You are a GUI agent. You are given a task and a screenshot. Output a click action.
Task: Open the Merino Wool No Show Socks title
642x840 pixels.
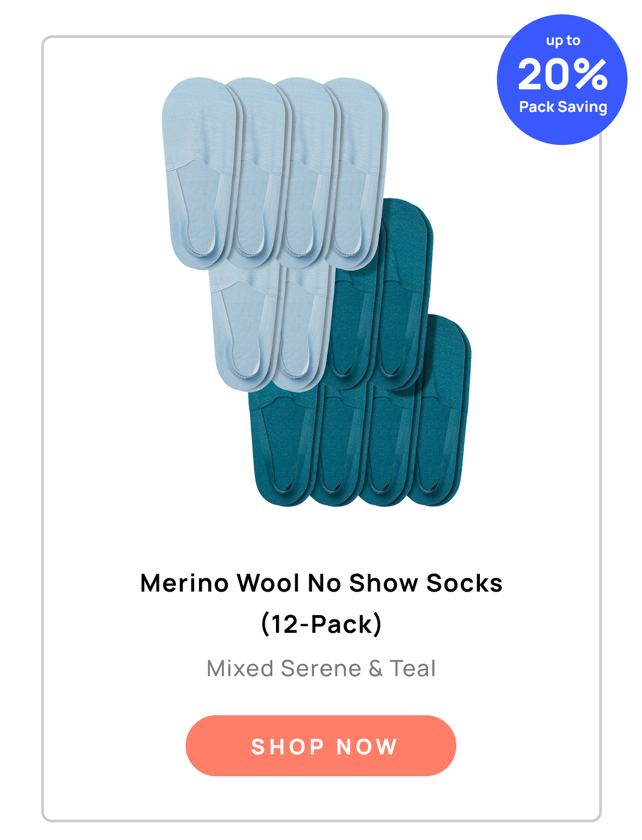click(321, 583)
